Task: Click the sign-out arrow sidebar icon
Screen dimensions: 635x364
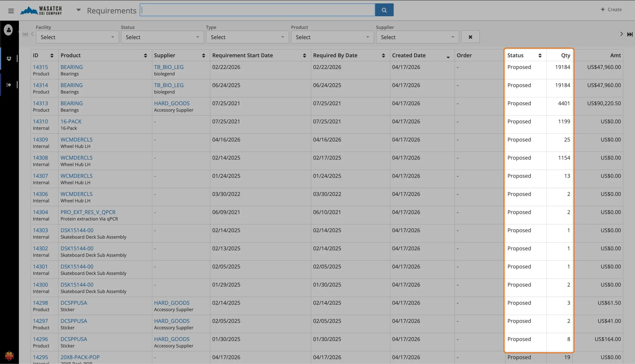Action: [9, 85]
